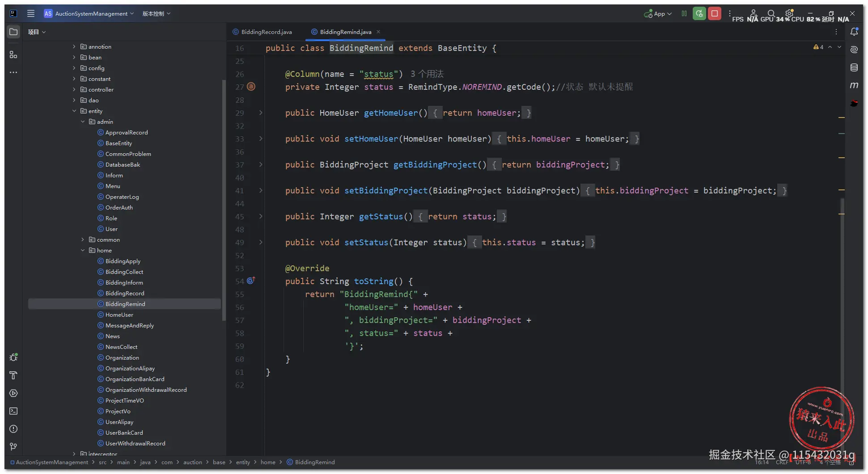Click the AuctionSystemManagement breadcrumb
The image size is (868, 474).
click(x=49, y=462)
